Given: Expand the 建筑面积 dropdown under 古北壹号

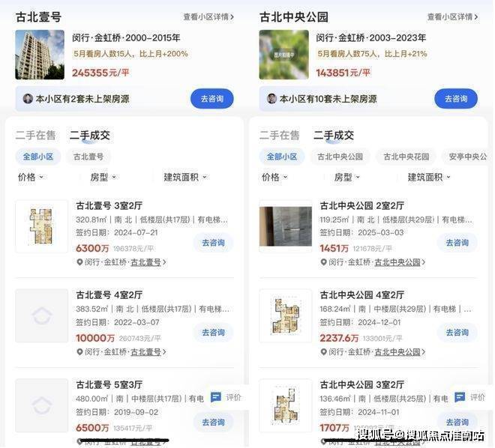Looking at the screenshot, I should pos(185,178).
